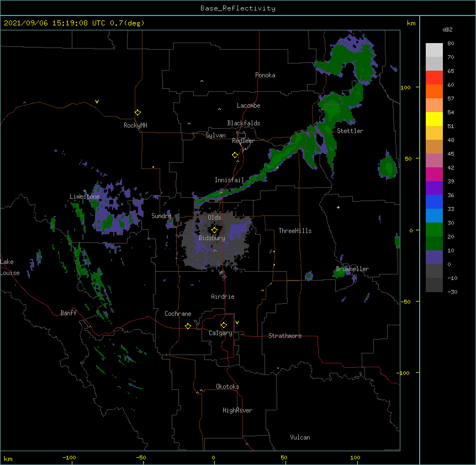Image resolution: width=476 pixels, height=465 pixels.
Task: Select the pink 45-42 dBZ legend swatch
Action: pyautogui.click(x=434, y=161)
